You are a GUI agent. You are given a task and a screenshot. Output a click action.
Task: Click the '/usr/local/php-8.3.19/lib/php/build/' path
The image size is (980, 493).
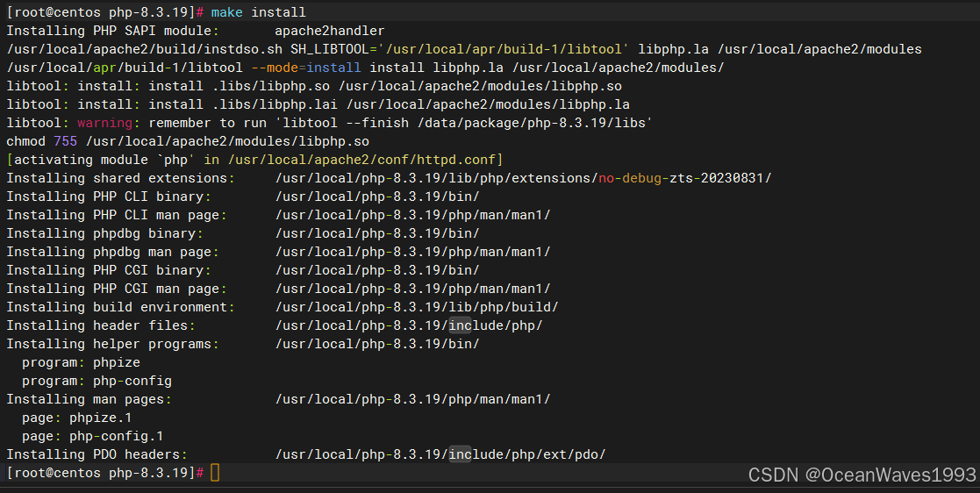pos(417,307)
